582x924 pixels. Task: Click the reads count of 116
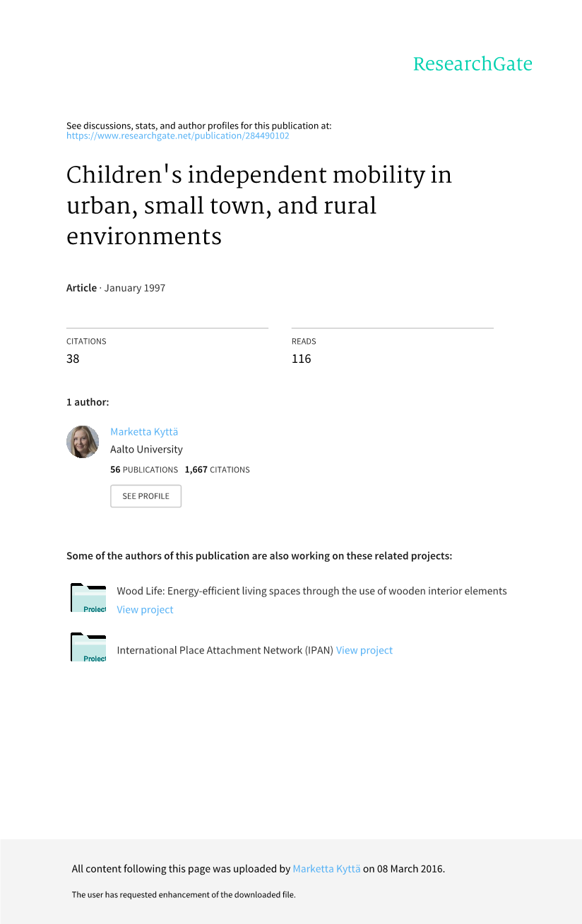[301, 359]
